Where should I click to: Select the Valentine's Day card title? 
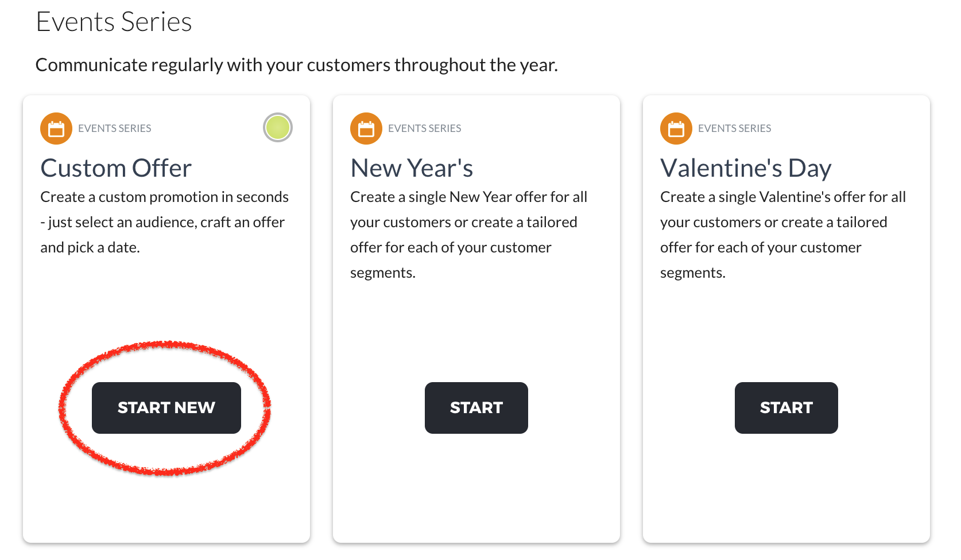746,169
